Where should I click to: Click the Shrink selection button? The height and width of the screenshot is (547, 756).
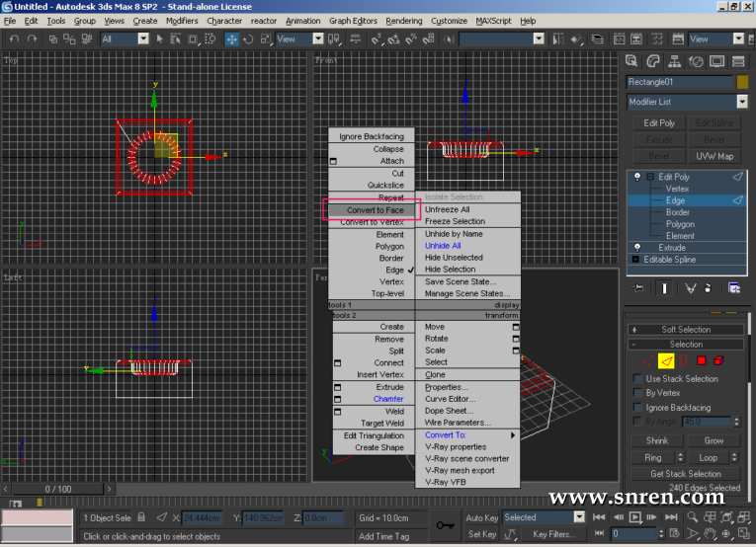656,440
